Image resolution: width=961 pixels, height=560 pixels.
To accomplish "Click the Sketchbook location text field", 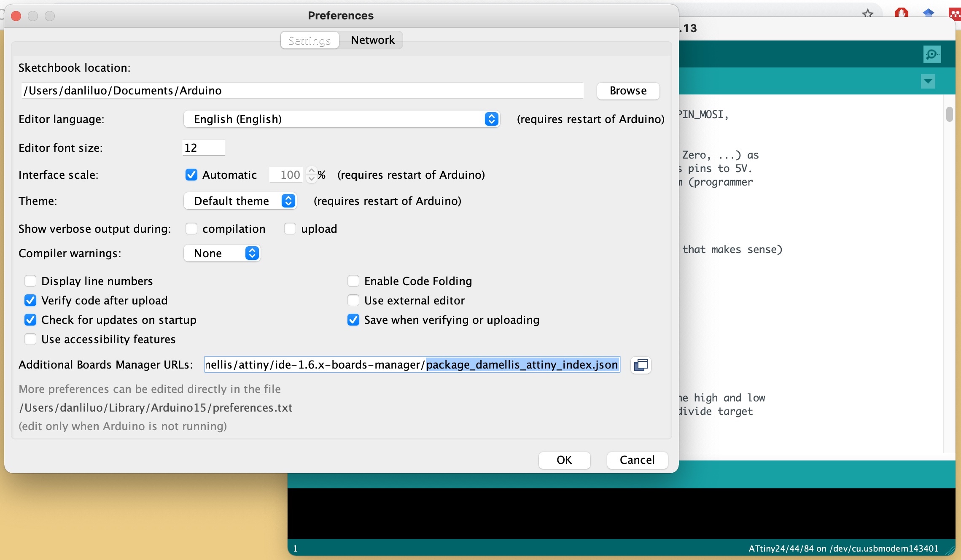I will [x=302, y=91].
